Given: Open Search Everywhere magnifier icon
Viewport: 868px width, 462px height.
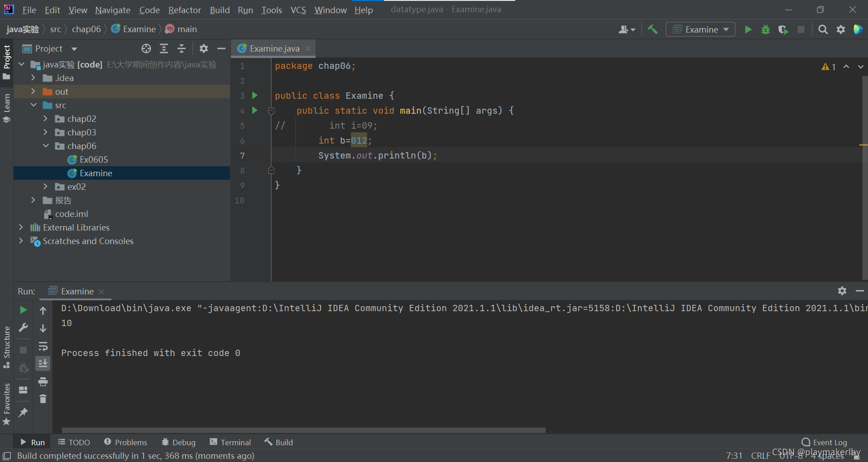Looking at the screenshot, I should coord(823,29).
